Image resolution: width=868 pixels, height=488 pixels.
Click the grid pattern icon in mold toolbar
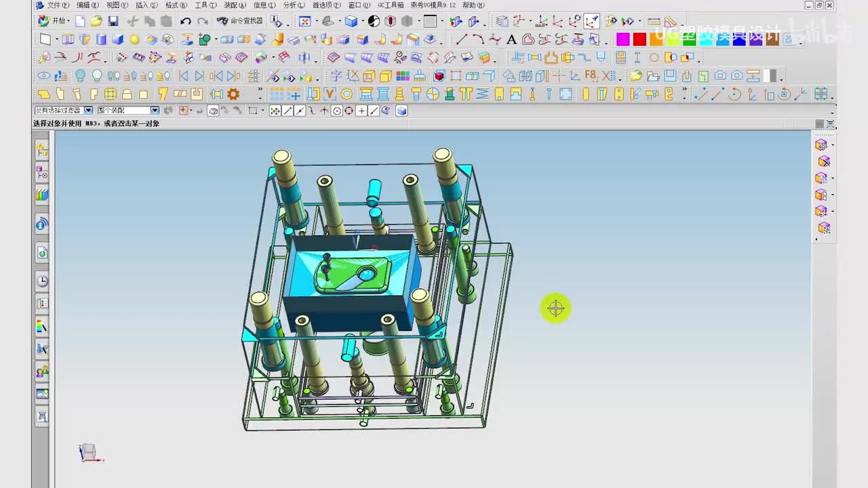110,94
